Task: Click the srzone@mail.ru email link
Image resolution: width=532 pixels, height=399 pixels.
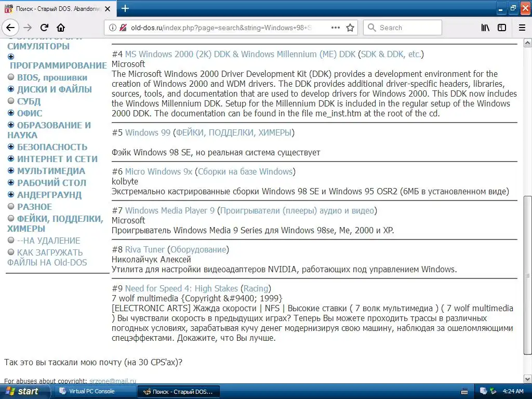Action: coord(113,381)
